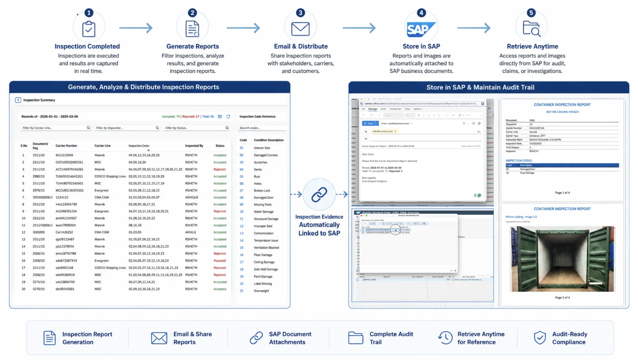This screenshot has width=638, height=364.
Task: Click the refresh icon next to Total: 96
Action: (x=228, y=116)
